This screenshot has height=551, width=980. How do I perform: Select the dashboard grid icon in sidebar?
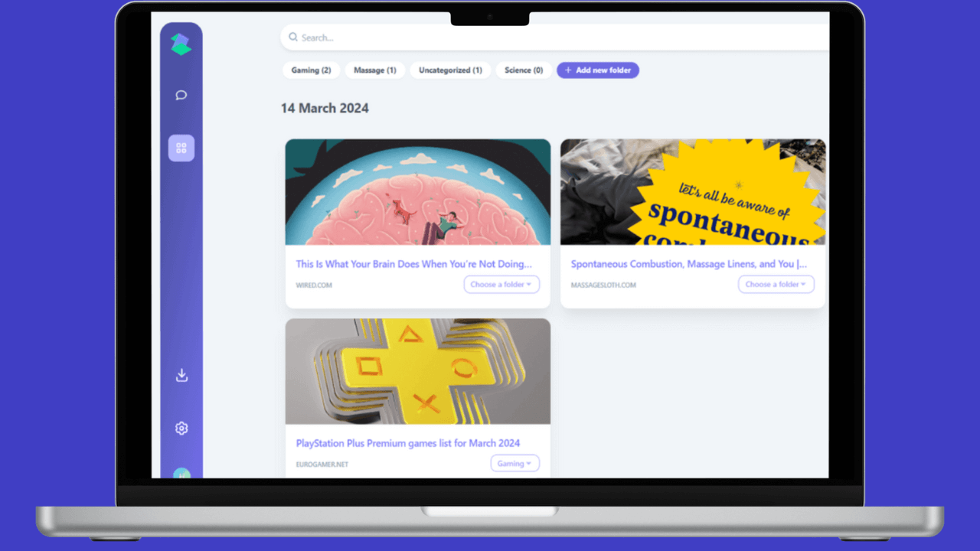click(x=181, y=148)
